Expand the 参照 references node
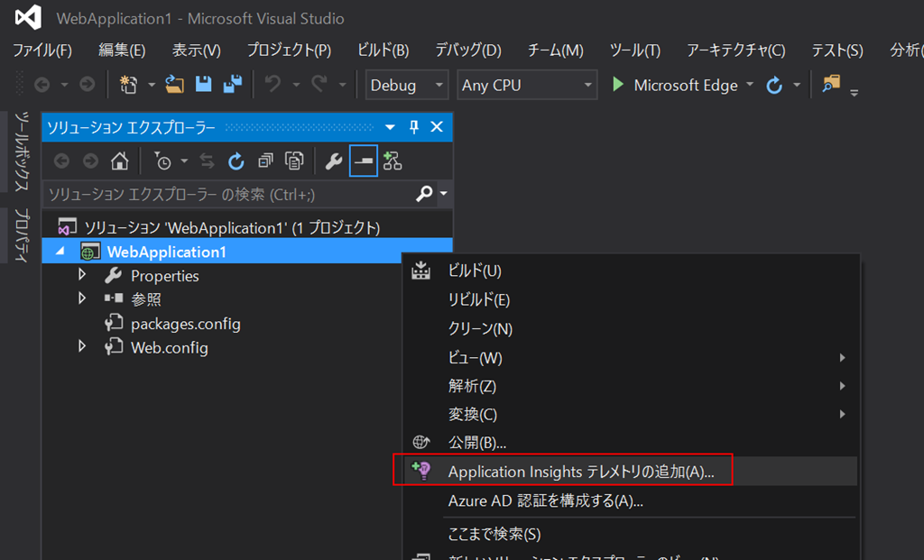 click(82, 298)
